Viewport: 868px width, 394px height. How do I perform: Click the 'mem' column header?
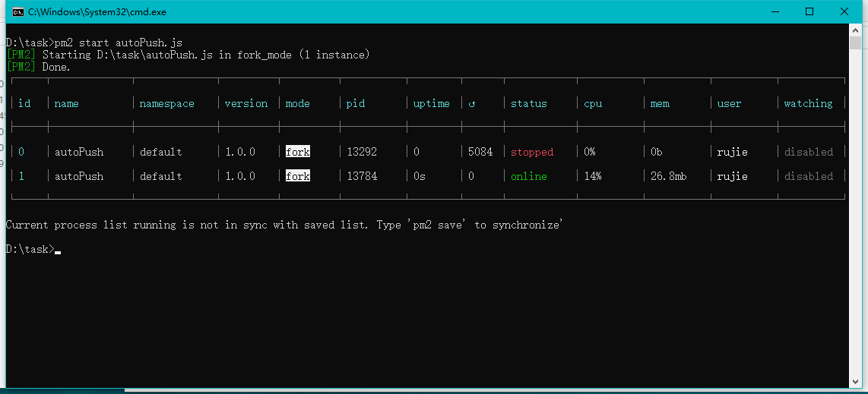[x=660, y=103]
